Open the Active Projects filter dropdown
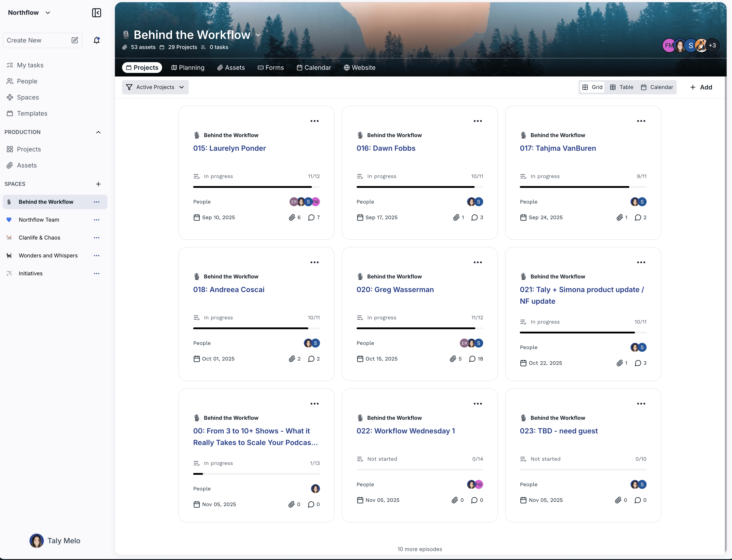 [x=155, y=87]
